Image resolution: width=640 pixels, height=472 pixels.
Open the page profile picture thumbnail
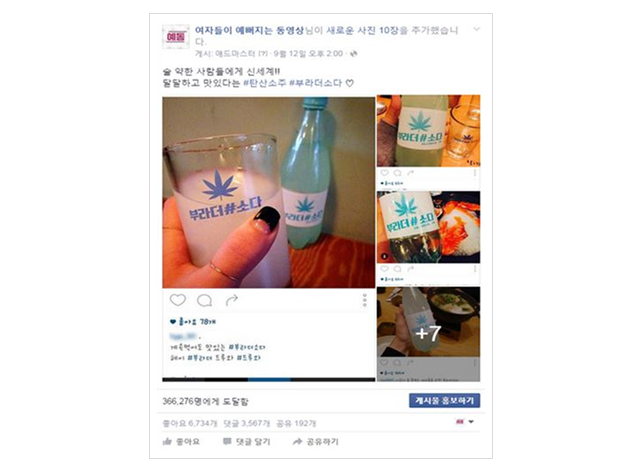coord(176,37)
